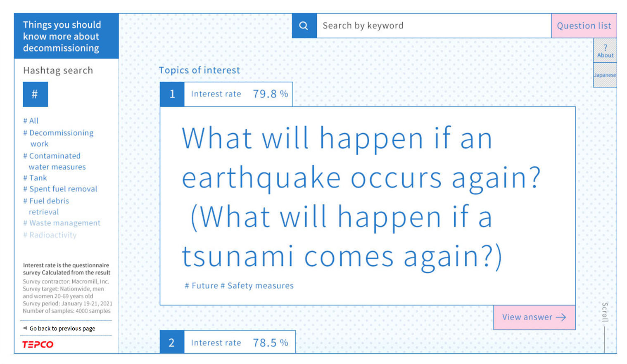The image size is (627, 364).
Task: Filter by # Contaminated water measures
Action: point(55,161)
